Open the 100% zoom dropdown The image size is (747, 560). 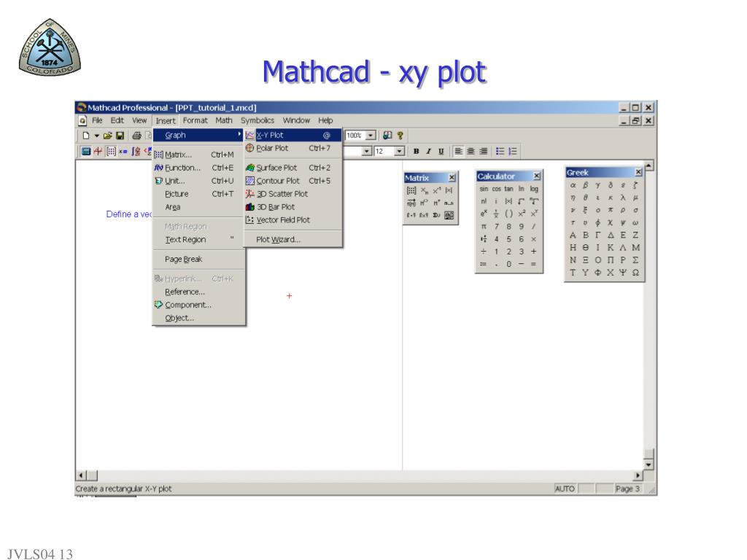pyautogui.click(x=371, y=136)
